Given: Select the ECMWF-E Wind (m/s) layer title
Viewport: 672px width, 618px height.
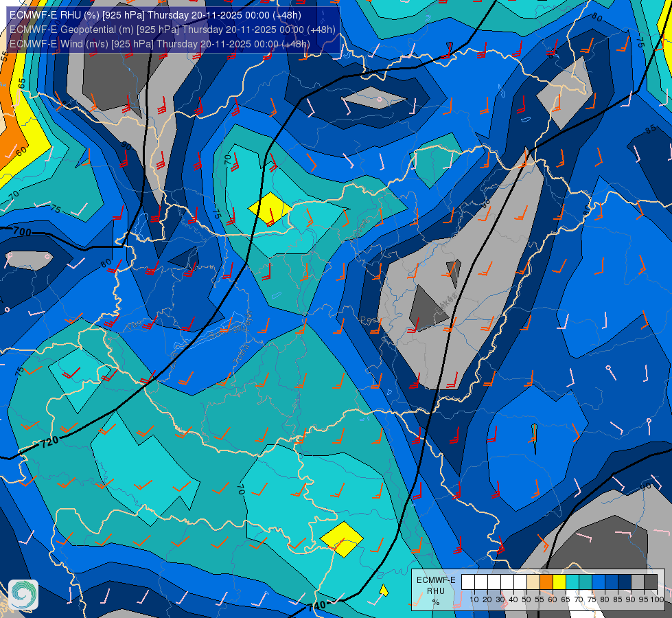Looking at the screenshot, I should click(x=159, y=44).
